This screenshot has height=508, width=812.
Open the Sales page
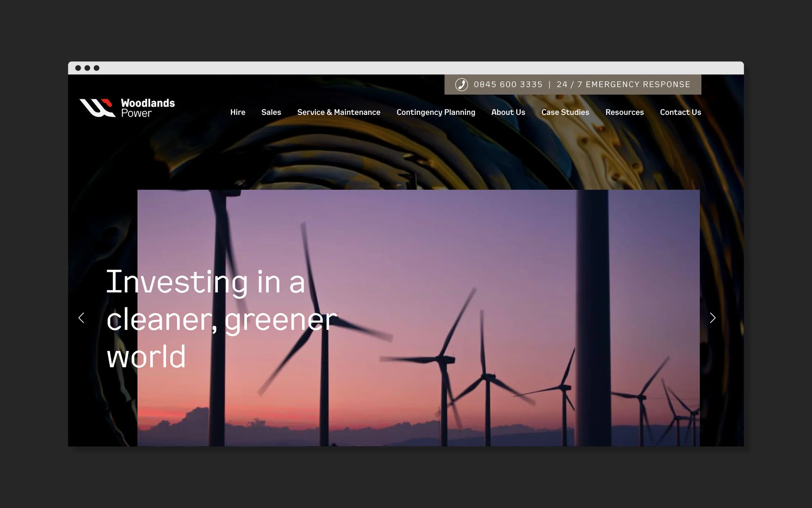pos(271,112)
